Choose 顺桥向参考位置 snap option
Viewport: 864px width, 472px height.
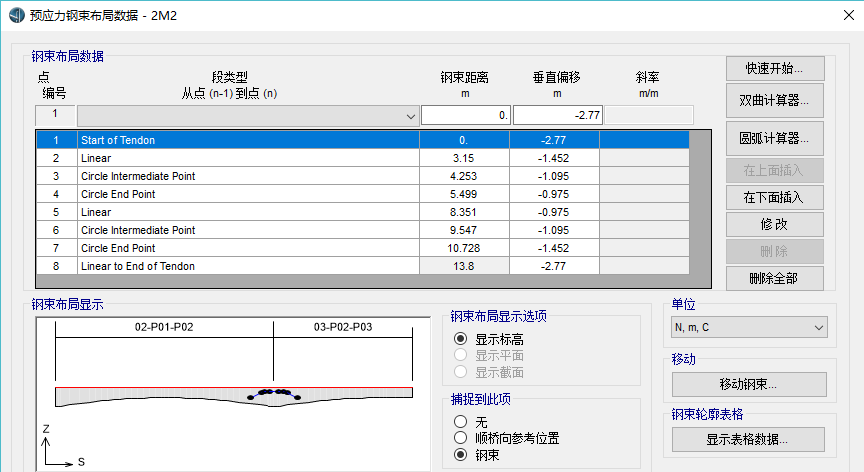(461, 437)
